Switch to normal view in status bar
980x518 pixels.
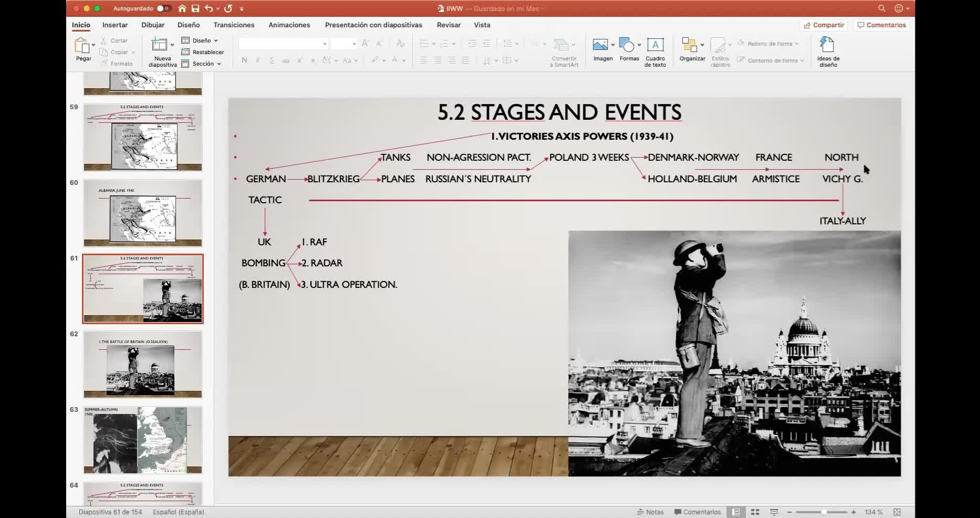736,512
